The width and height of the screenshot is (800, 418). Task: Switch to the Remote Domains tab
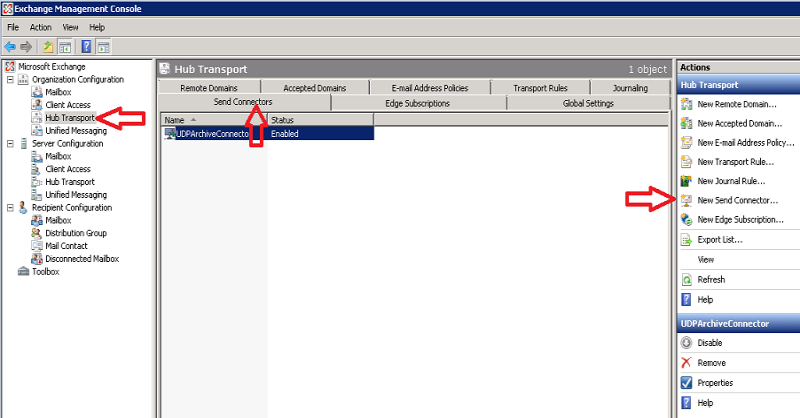click(x=209, y=88)
